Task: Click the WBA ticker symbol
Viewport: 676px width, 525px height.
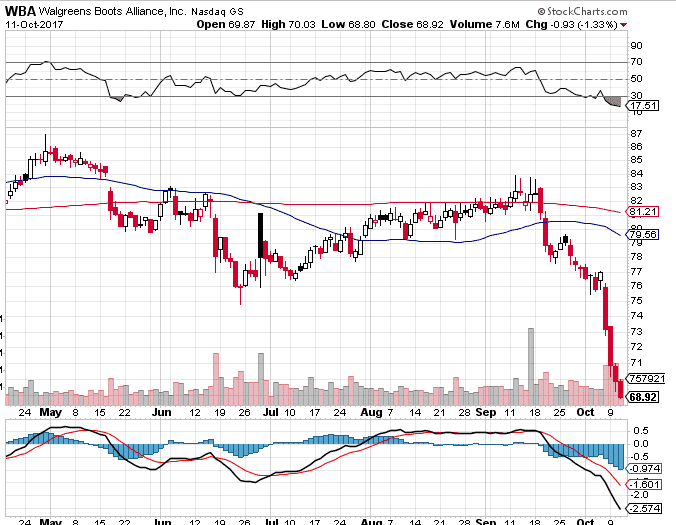Action: tap(20, 11)
